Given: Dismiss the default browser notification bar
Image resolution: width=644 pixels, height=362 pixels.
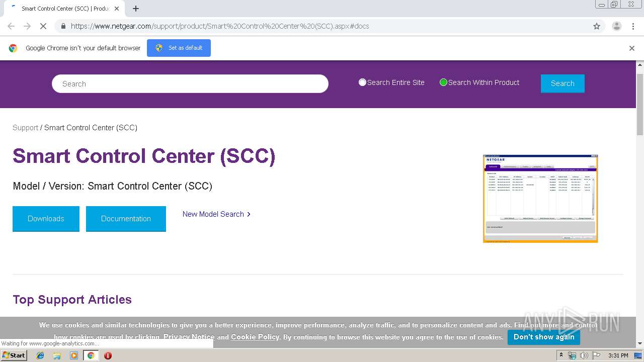Looking at the screenshot, I should click(632, 48).
